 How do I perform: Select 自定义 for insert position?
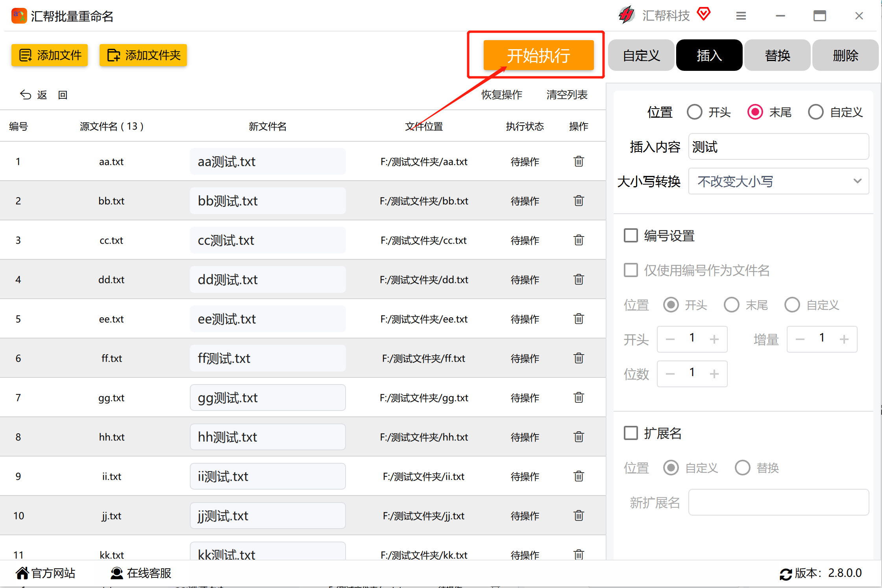coord(816,112)
